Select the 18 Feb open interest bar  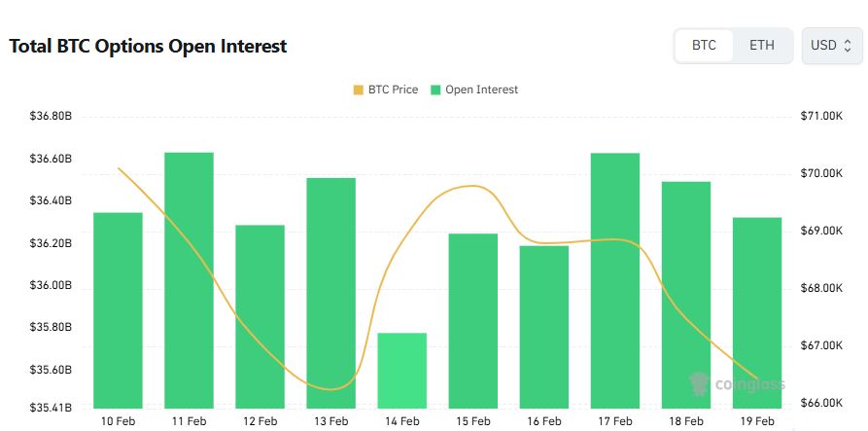click(x=686, y=294)
